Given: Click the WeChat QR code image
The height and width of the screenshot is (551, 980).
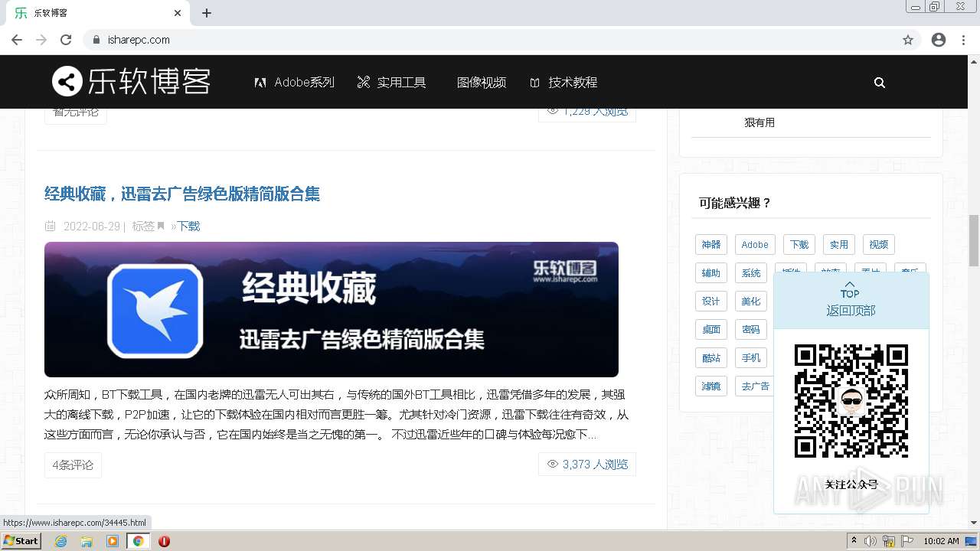Looking at the screenshot, I should pos(851,401).
